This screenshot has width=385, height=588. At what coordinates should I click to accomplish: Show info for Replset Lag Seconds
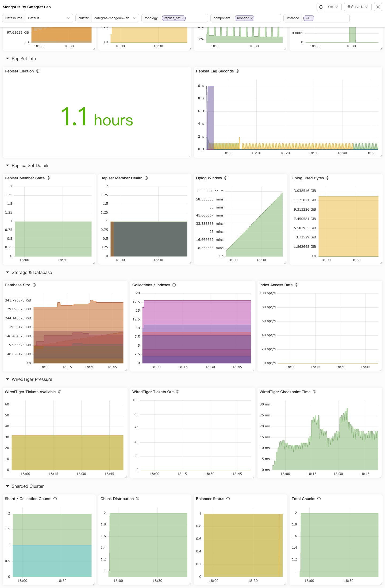pos(237,71)
